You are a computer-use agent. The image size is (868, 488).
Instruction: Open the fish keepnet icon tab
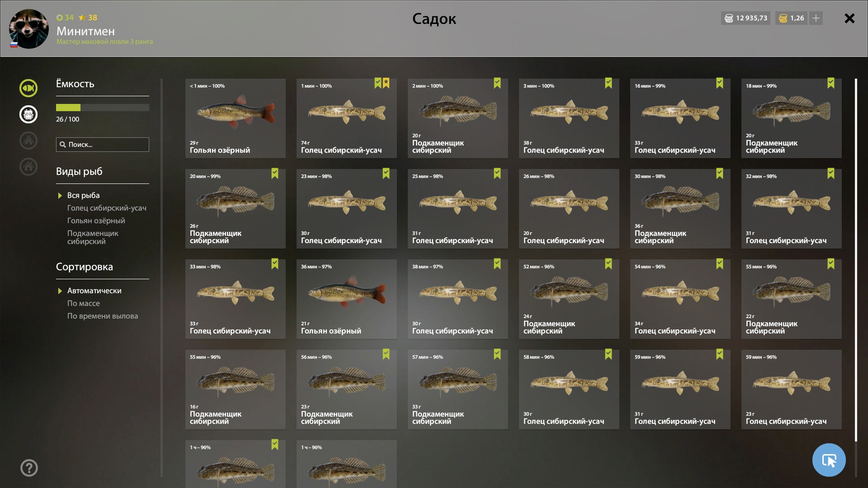[x=28, y=88]
